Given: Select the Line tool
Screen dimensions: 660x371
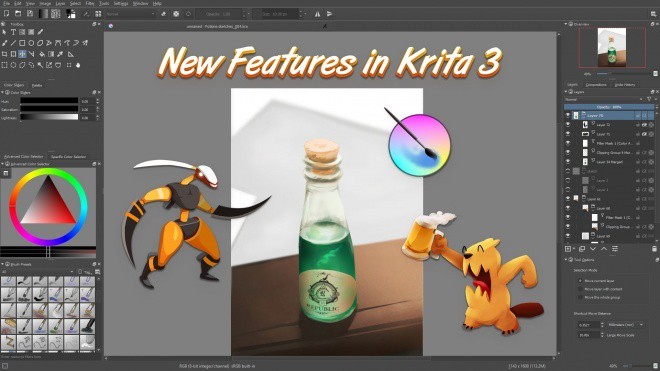Looking at the screenshot, I should tap(13, 43).
